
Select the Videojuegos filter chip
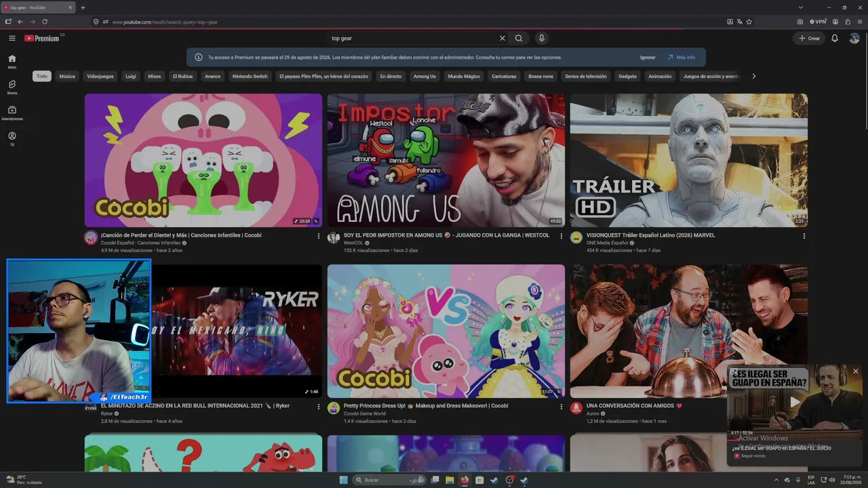point(100,77)
